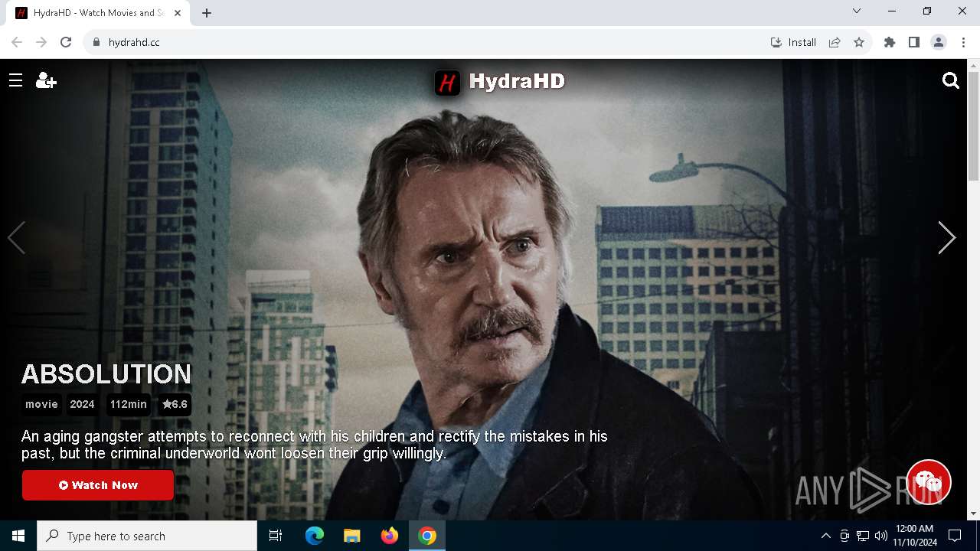
Task: Click the HydraHD red H logo
Action: coord(447,82)
